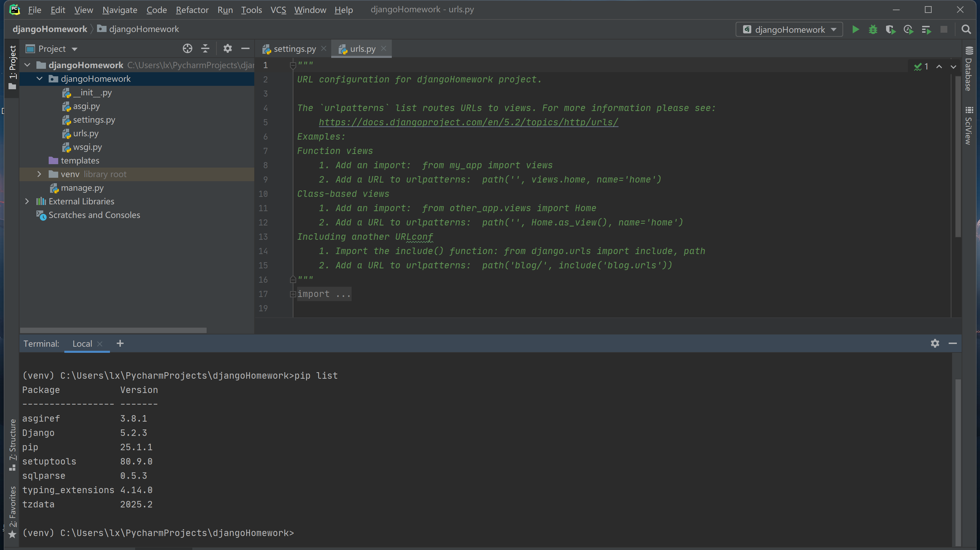Screen dimensions: 980x550
Task: Click in the terminal command prompt line
Action: 158,533
